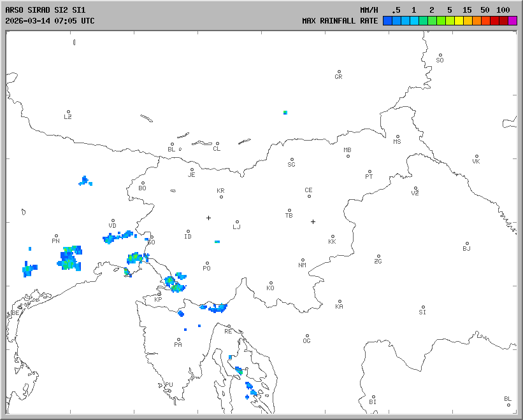Click the ARSO SIRAD SI2 SI1 title
This screenshot has width=523, height=420.
[x=45, y=10]
